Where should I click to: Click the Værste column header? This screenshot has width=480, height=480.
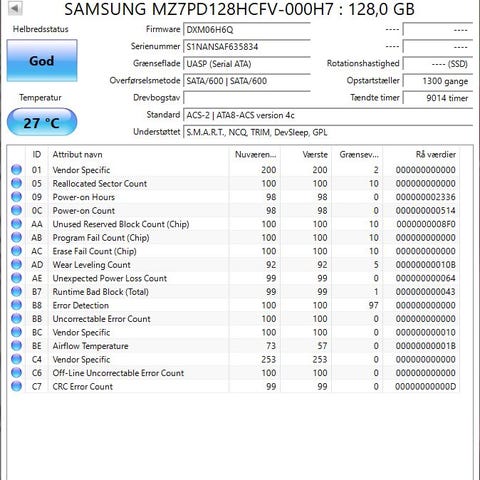click(x=306, y=154)
